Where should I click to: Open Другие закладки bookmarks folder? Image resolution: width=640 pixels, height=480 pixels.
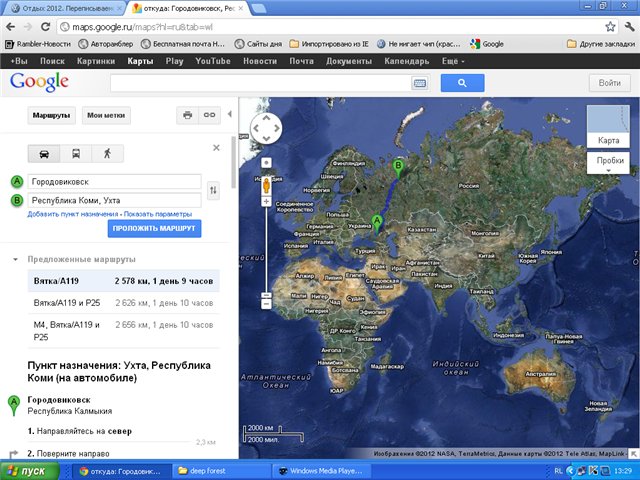click(601, 44)
